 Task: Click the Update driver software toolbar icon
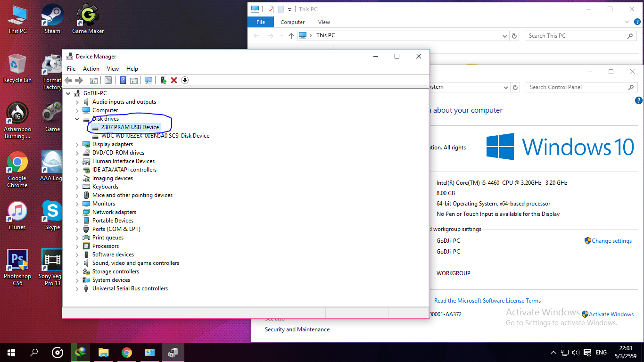coord(163,80)
